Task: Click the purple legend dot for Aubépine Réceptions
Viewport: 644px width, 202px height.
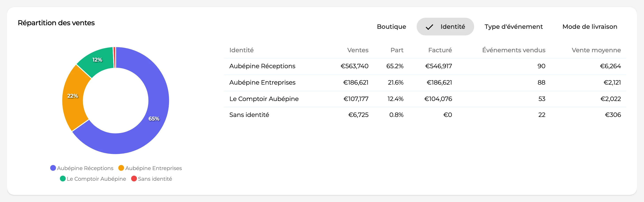Action: pos(53,168)
